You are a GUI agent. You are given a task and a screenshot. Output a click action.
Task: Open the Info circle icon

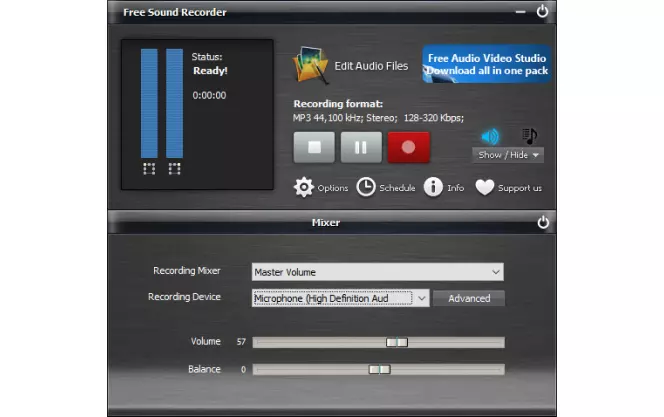coord(433,187)
